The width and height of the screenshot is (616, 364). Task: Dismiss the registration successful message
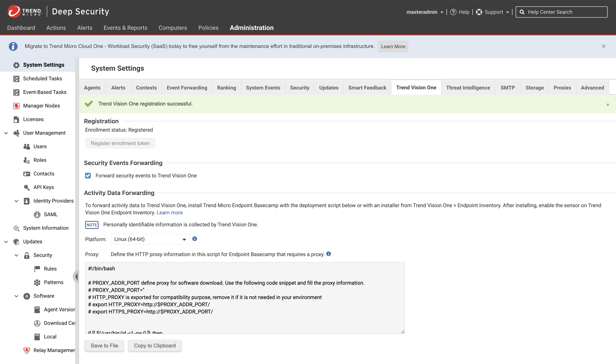(x=608, y=105)
